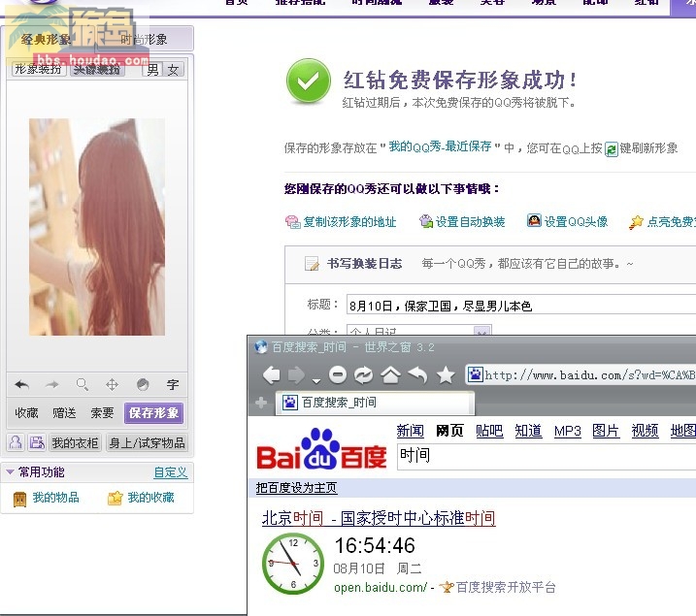Click the browser address bar URL
The image size is (696, 616).
[590, 375]
